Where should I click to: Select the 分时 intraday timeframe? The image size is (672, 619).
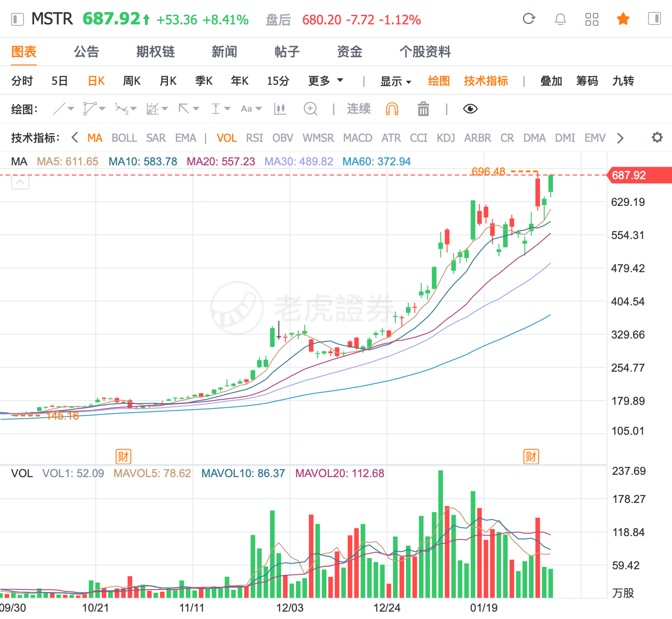[x=22, y=81]
